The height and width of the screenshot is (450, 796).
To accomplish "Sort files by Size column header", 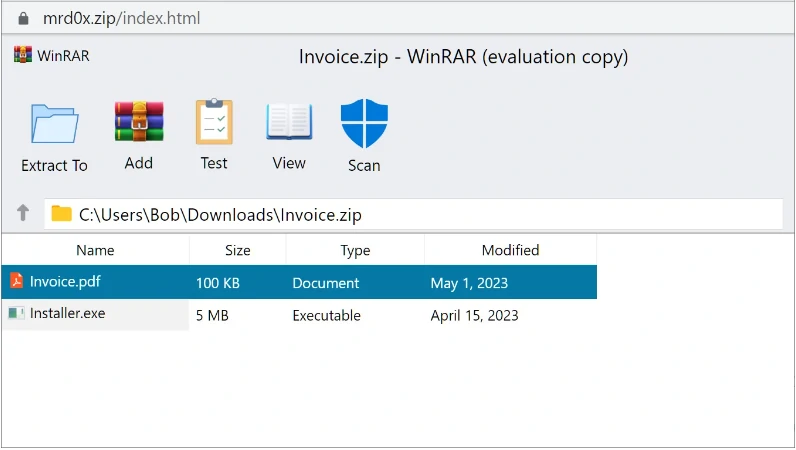I will point(238,250).
